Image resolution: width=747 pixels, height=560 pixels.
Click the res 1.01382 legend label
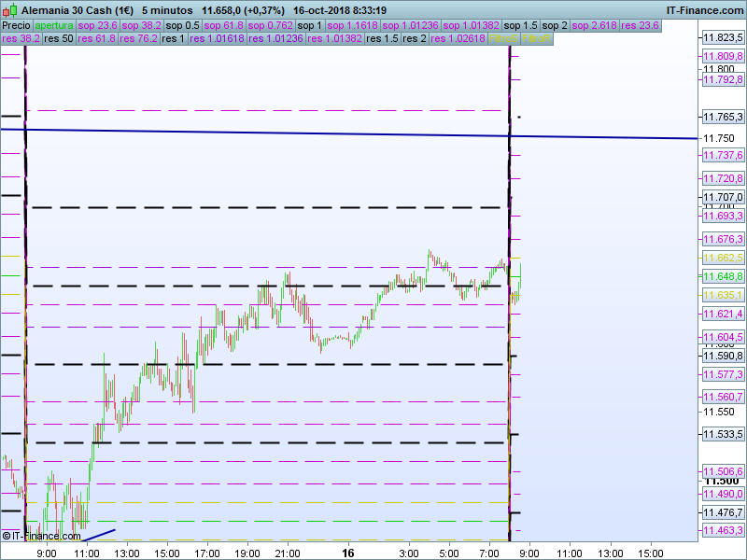(x=335, y=38)
